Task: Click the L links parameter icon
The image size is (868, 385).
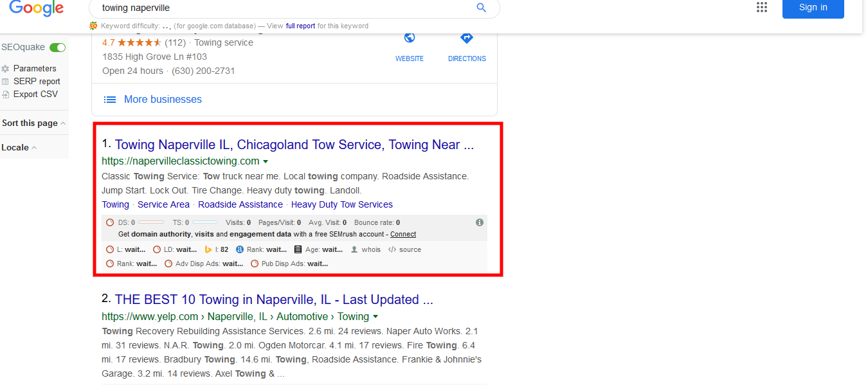Action: tap(110, 250)
